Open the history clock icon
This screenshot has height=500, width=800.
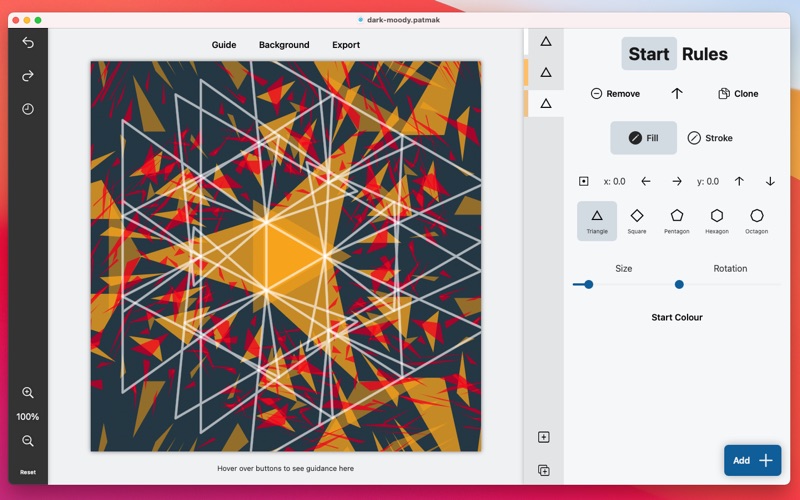[x=28, y=109]
